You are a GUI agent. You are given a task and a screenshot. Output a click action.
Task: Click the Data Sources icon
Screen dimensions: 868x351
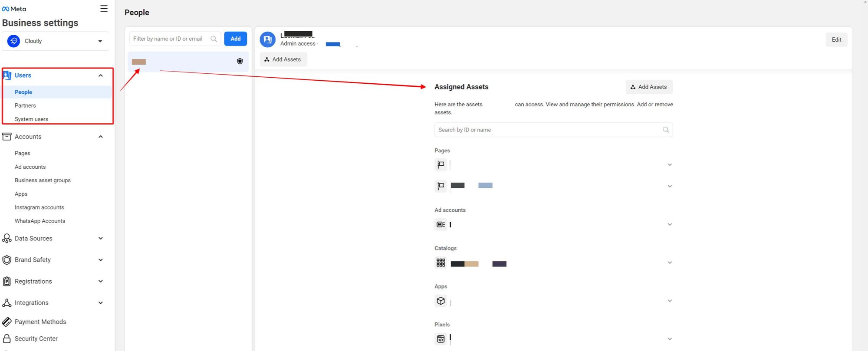(x=7, y=238)
